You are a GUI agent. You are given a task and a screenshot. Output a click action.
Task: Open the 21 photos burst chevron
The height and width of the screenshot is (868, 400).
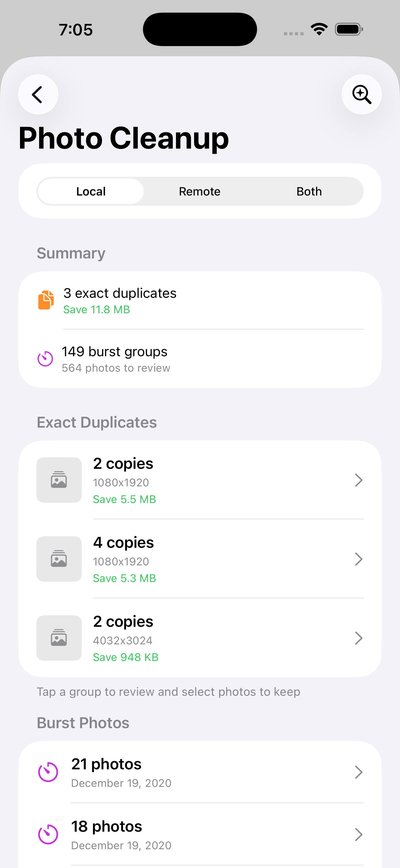pyautogui.click(x=358, y=772)
